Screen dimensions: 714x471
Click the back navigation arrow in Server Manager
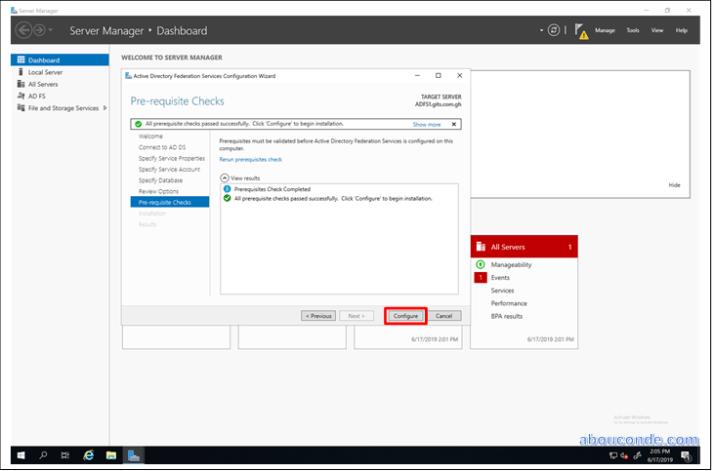(x=24, y=30)
